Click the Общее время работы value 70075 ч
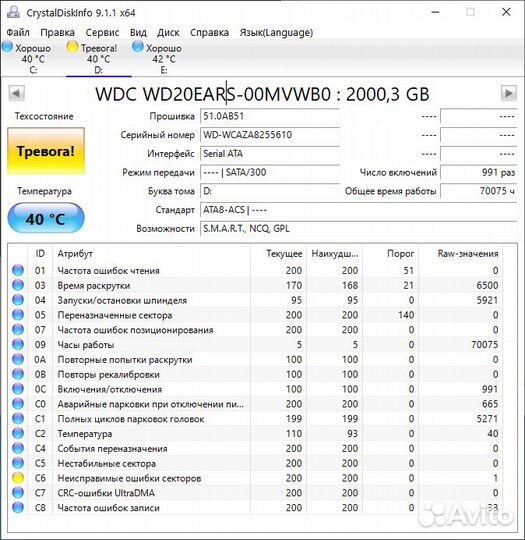This screenshot has height=540, width=525. coord(479,191)
